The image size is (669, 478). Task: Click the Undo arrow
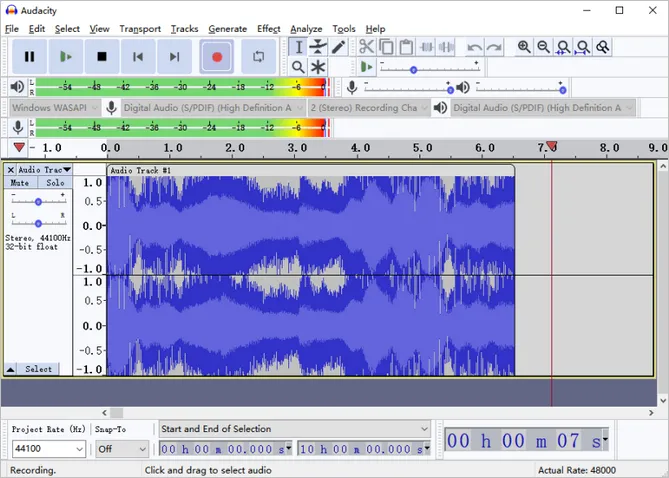pos(474,47)
